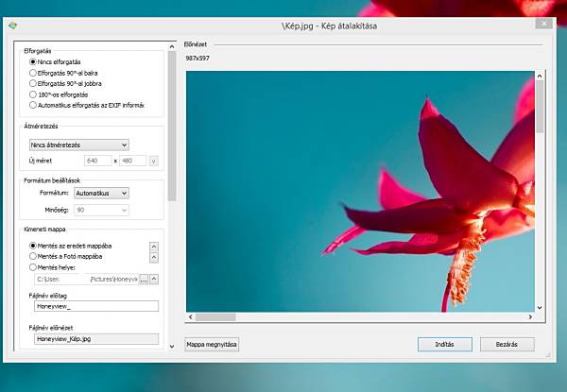This screenshot has height=392, width=567.
Task: Click preview down scroll arrow
Action: [540, 308]
